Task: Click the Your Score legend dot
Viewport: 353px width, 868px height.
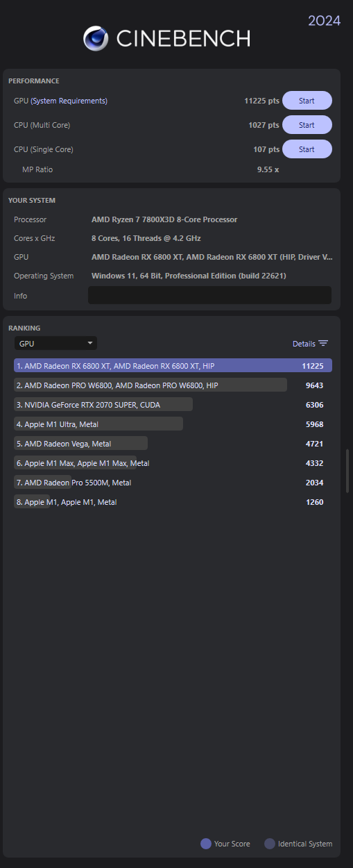Action: (x=206, y=844)
